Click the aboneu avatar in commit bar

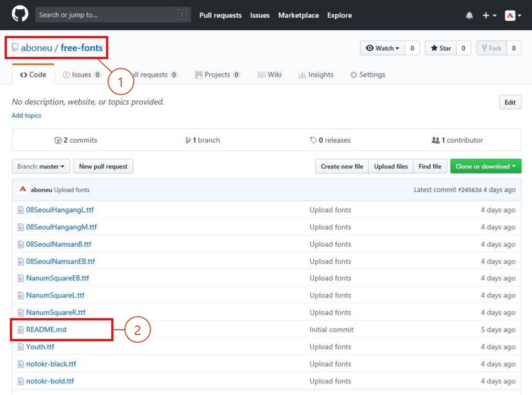coord(23,190)
